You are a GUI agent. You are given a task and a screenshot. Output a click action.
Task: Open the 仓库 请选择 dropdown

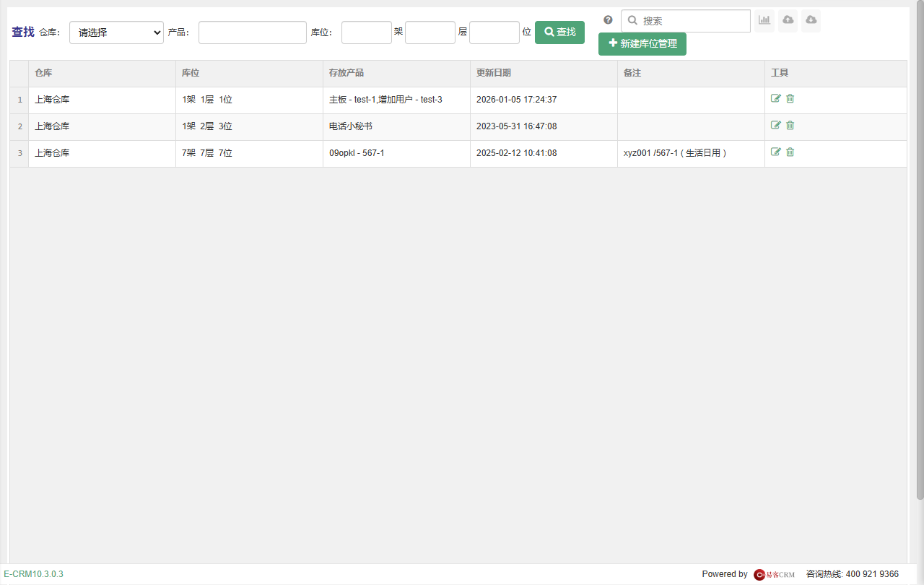coord(116,32)
